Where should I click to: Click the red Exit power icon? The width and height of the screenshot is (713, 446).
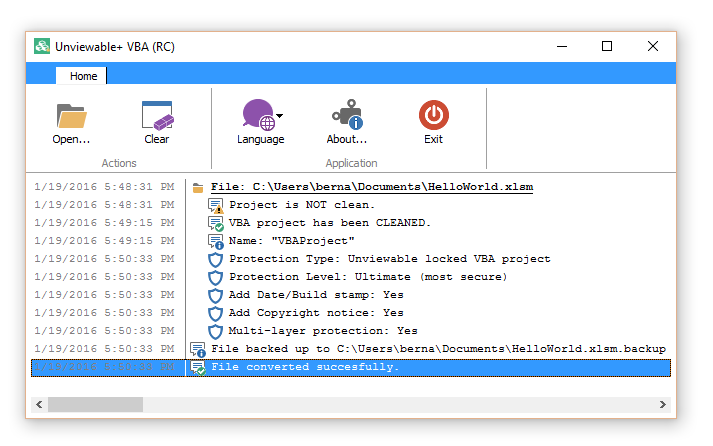click(x=434, y=115)
